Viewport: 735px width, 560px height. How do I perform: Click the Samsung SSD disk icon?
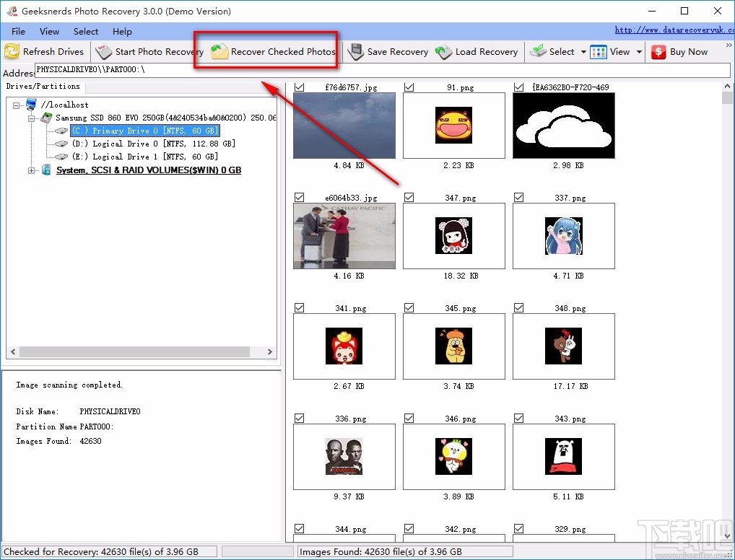coord(46,118)
